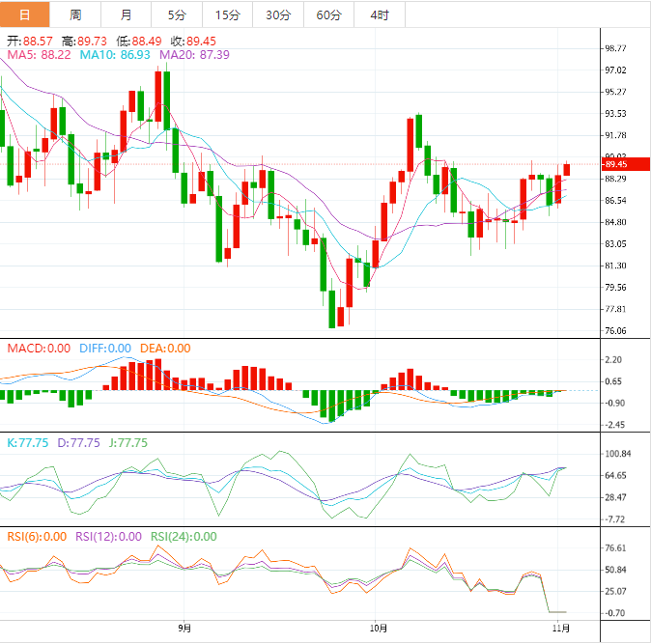This screenshot has width=651, height=644.
Task: Select the 15分 interval tab
Action: pyautogui.click(x=228, y=14)
